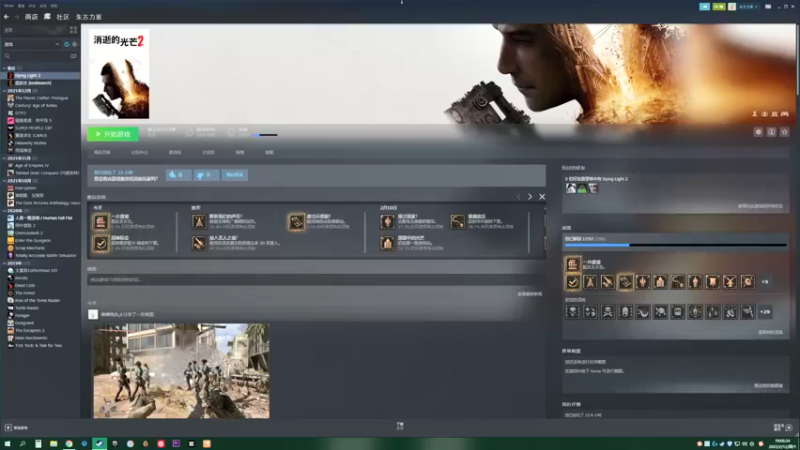Click the green friend avatar
Screen dimensions: 800x450
(x=582, y=188)
